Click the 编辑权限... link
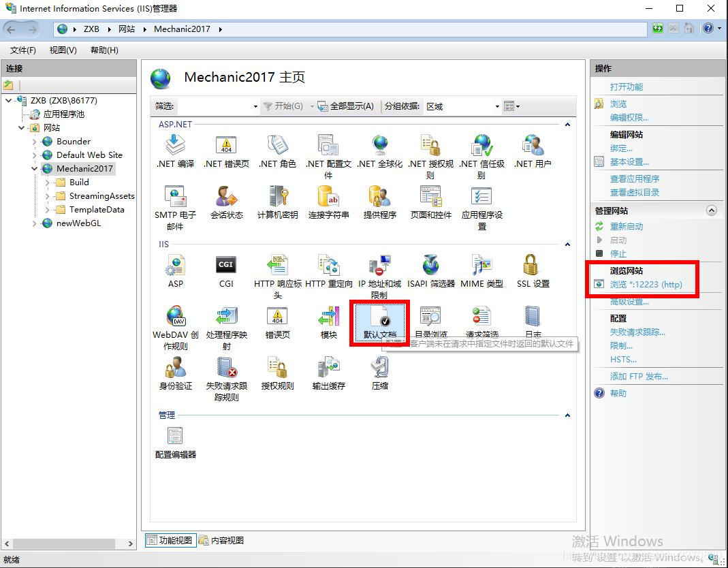This screenshot has width=728, height=568. point(629,118)
